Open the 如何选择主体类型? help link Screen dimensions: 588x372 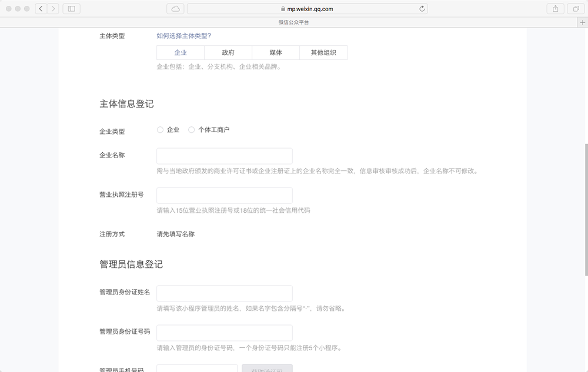183,36
